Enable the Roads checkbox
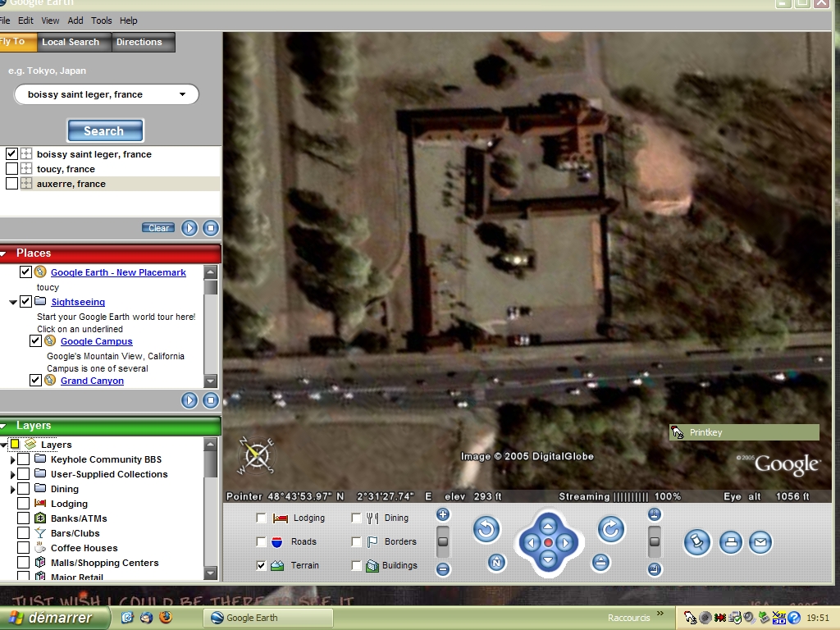This screenshot has height=630, width=840. [x=261, y=541]
